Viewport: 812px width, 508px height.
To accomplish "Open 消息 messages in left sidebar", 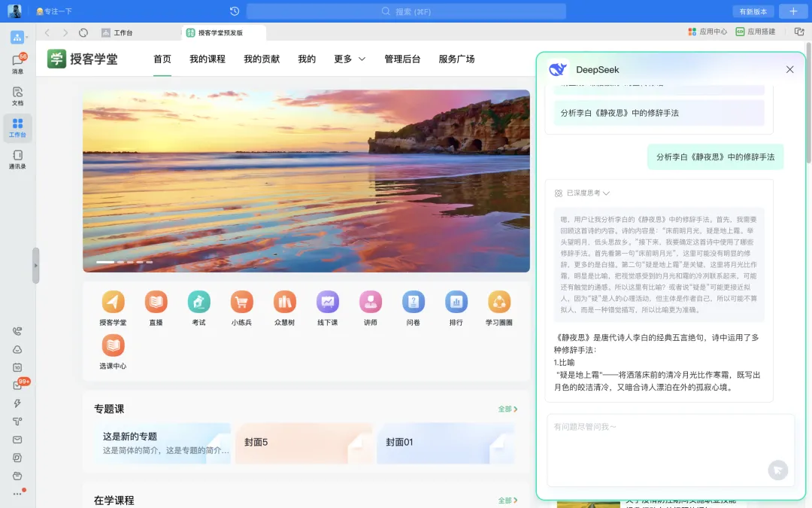I will click(17, 63).
